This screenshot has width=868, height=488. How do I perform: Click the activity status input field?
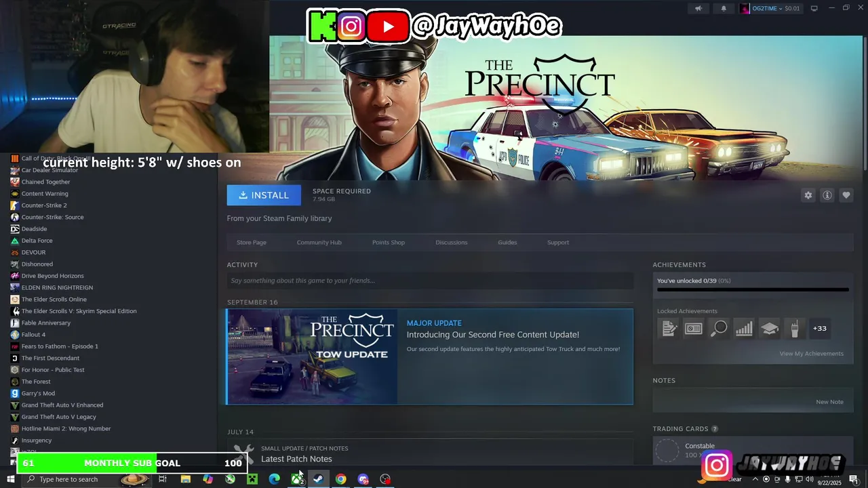pyautogui.click(x=430, y=281)
